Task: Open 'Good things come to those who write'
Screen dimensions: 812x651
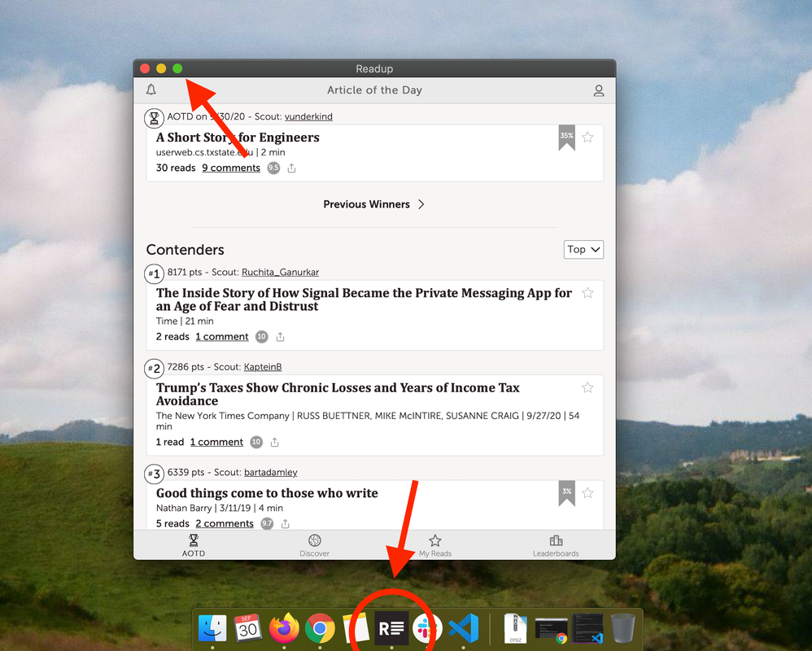Action: coord(267,493)
